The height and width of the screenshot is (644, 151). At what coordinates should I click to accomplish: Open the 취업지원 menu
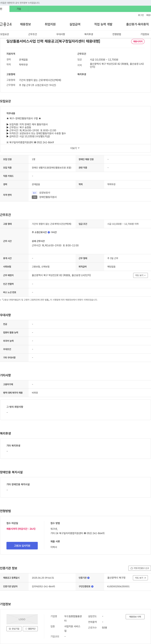(50, 24)
